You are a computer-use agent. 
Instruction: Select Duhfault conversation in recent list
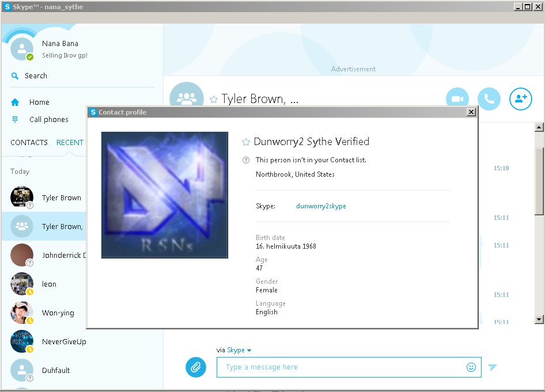tap(82, 370)
